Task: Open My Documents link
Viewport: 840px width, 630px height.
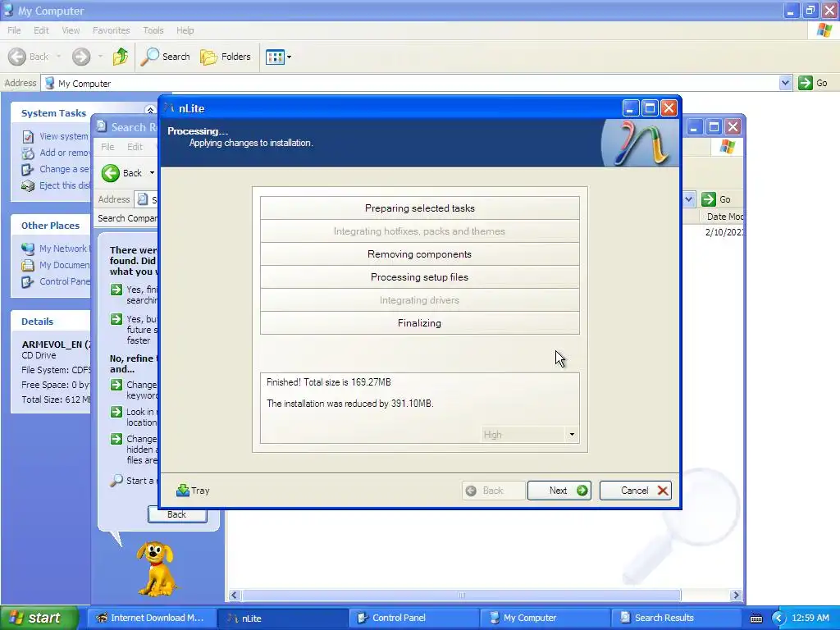Action: (x=56, y=265)
